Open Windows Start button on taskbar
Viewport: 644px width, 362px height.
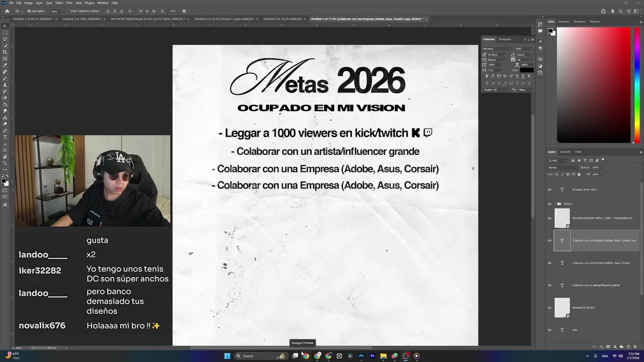point(227,356)
